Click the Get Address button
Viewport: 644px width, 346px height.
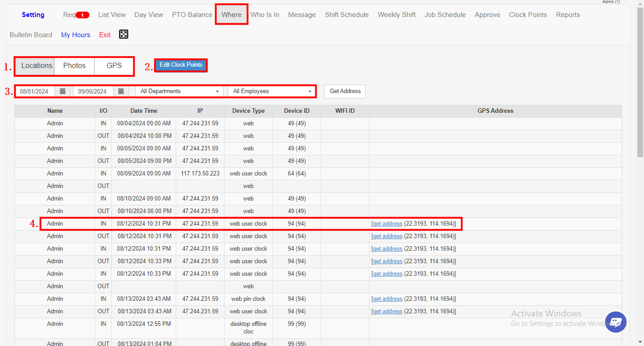point(345,91)
